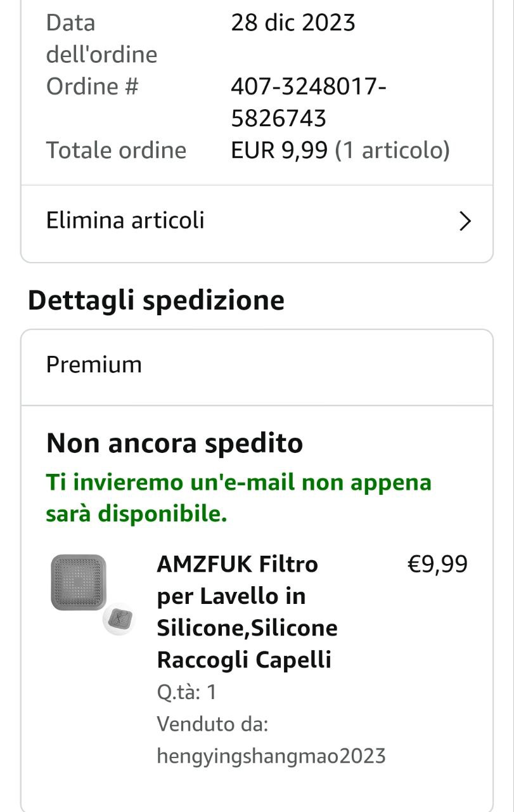Click the EUR 9,99 order total amount
Viewport: 514px width, 812px height.
click(x=279, y=150)
